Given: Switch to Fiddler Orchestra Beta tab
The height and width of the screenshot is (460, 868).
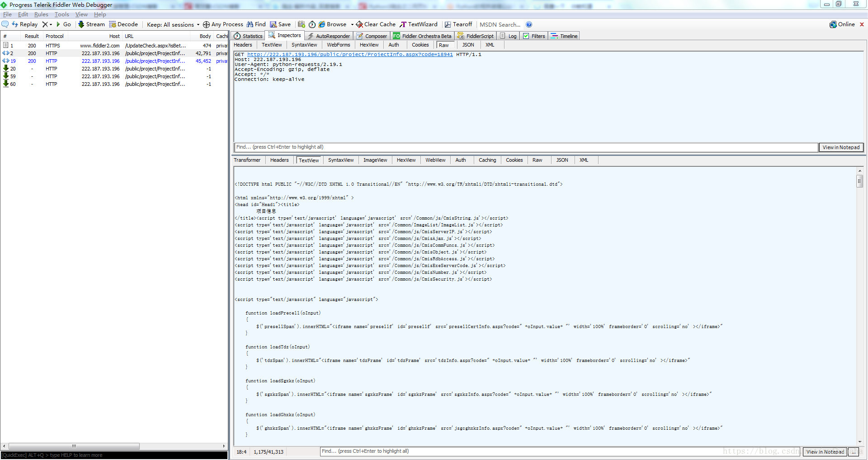Looking at the screenshot, I should [422, 36].
